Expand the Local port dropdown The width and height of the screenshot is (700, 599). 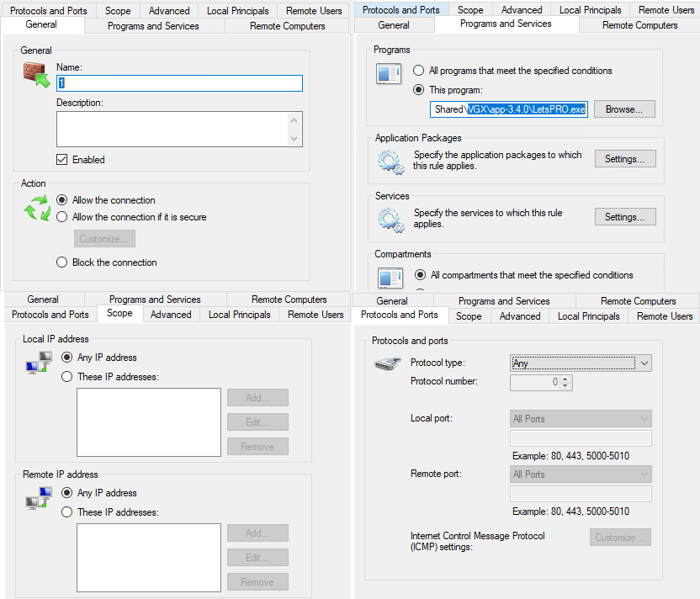point(581,419)
